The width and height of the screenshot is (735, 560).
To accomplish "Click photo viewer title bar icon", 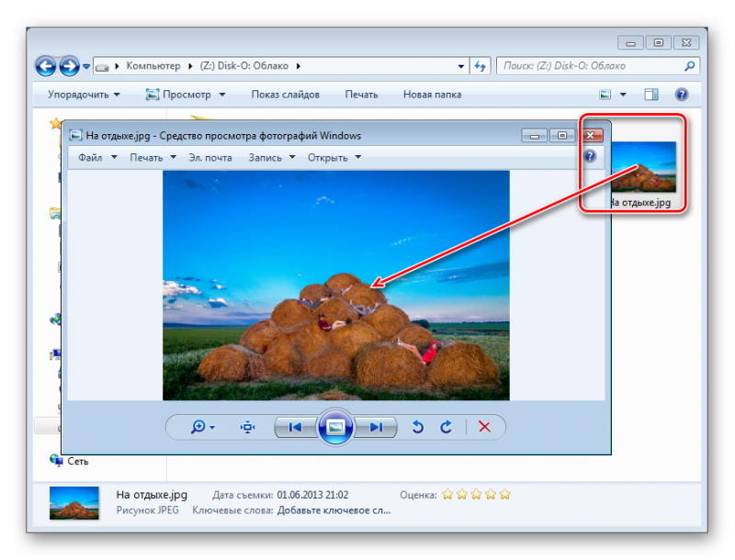I will tap(75, 136).
